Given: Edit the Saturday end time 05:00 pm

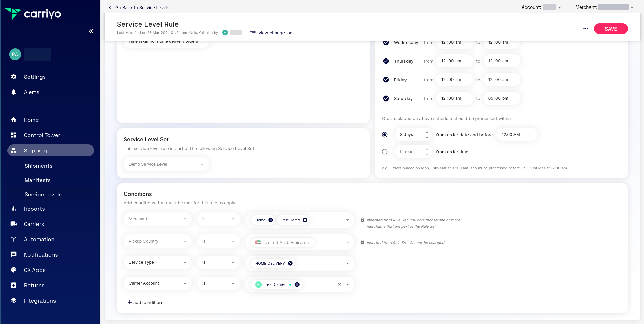Looking at the screenshot, I should 502,98.
